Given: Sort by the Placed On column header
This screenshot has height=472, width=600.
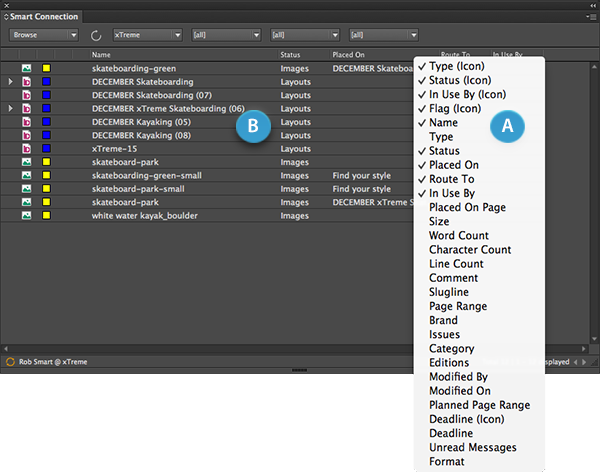Looking at the screenshot, I should click(384, 55).
